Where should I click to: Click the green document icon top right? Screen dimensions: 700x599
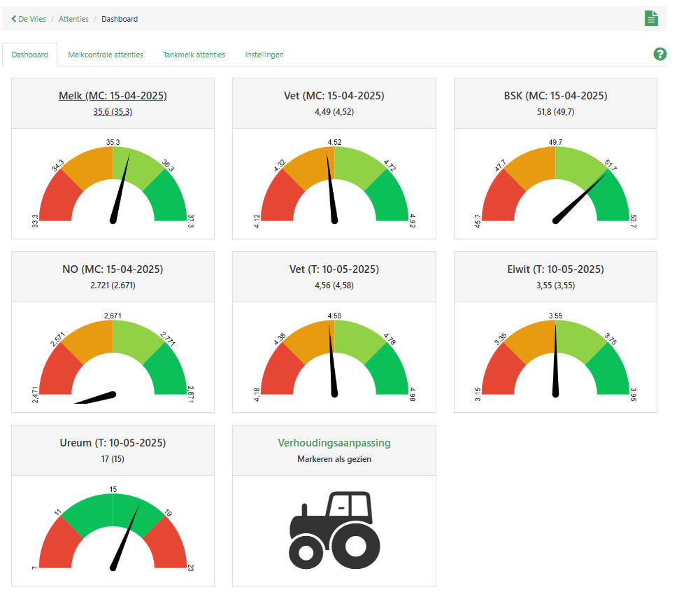pyautogui.click(x=651, y=19)
